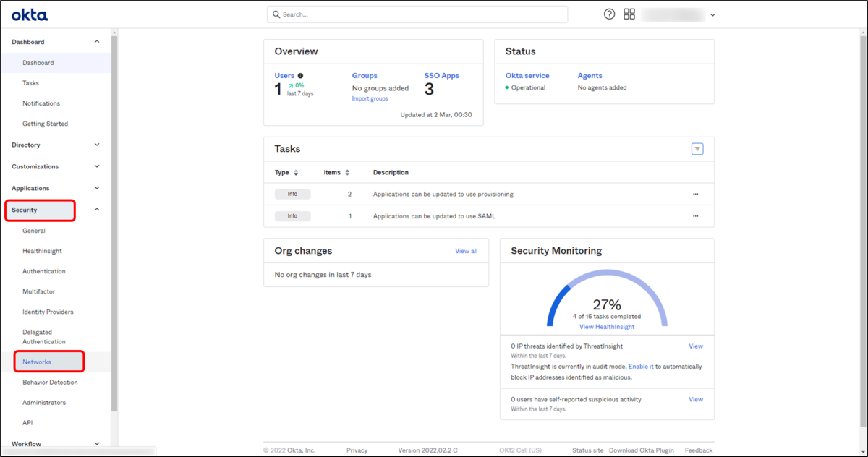Click the Description column header
This screenshot has height=457, width=868.
[391, 173]
